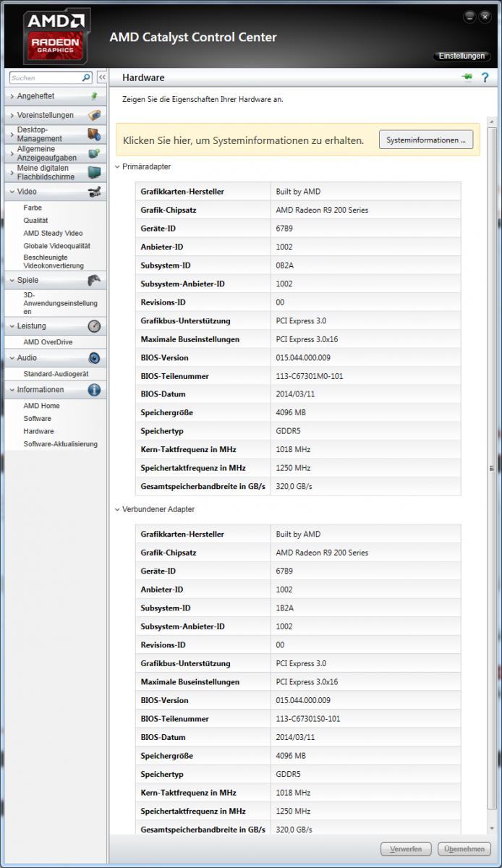Open AMD OverDrive page

pyautogui.click(x=48, y=342)
